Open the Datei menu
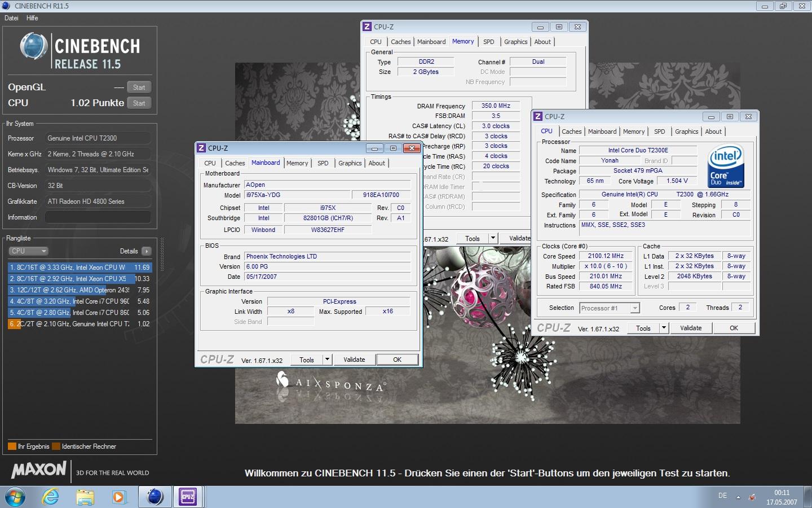This screenshot has height=508, width=812. pyautogui.click(x=11, y=18)
